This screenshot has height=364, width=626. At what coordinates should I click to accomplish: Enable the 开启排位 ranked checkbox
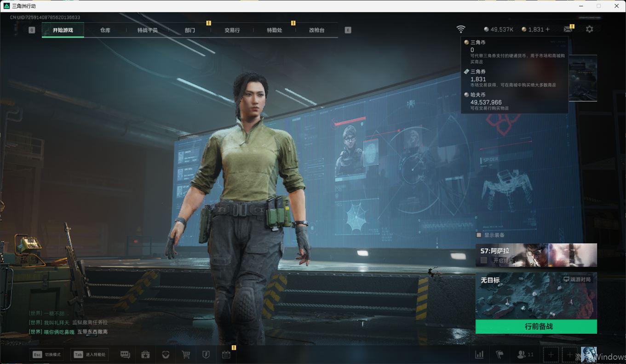click(x=484, y=260)
